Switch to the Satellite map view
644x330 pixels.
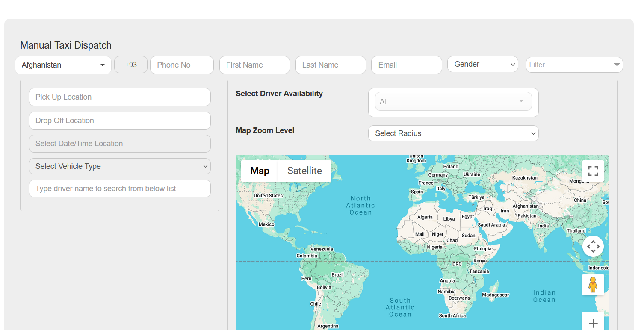pos(304,171)
